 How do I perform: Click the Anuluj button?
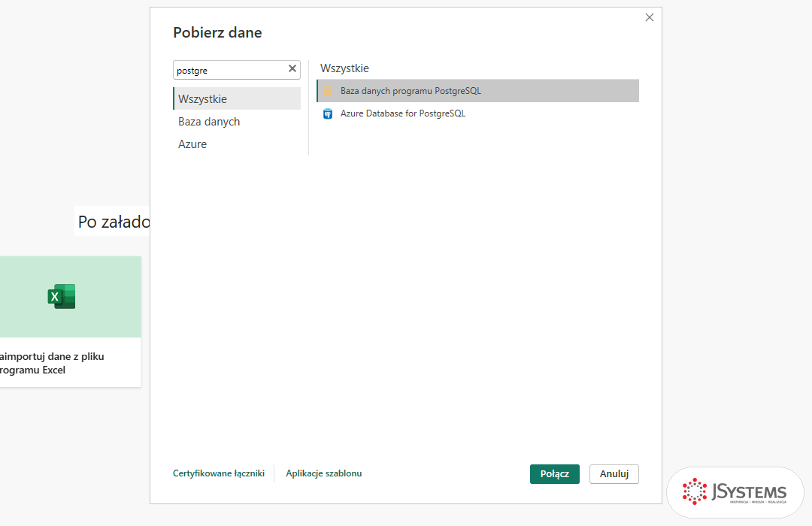pyautogui.click(x=614, y=473)
